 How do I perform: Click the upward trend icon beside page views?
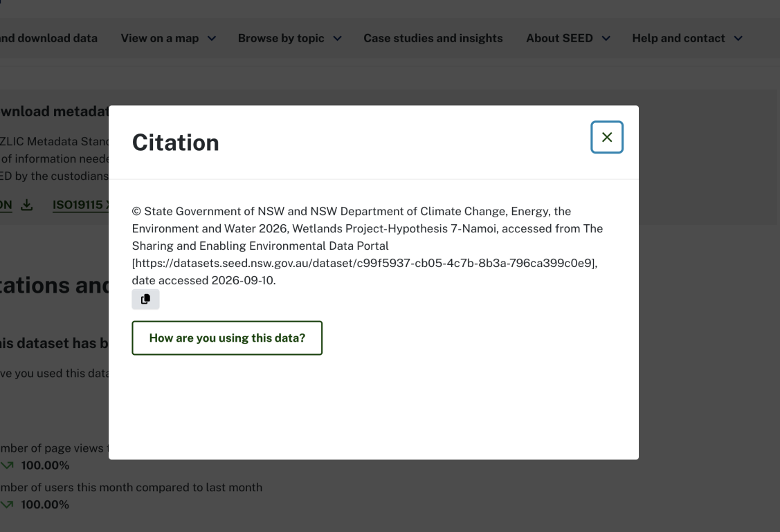7,466
